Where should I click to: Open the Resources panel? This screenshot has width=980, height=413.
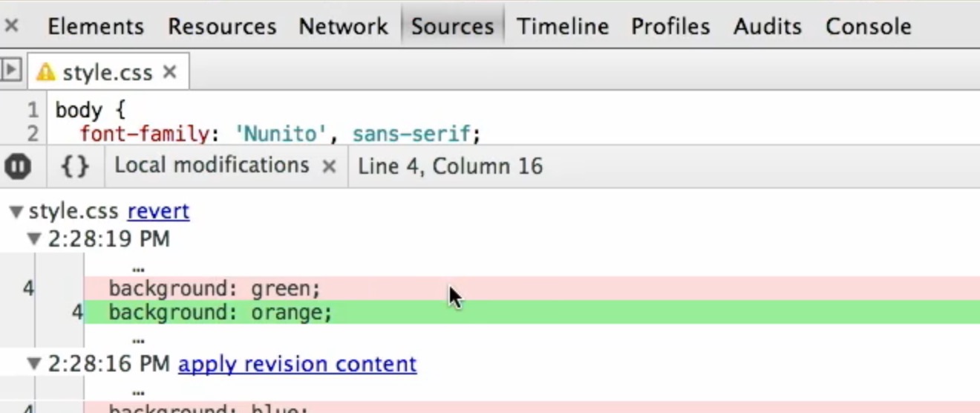pos(222,27)
